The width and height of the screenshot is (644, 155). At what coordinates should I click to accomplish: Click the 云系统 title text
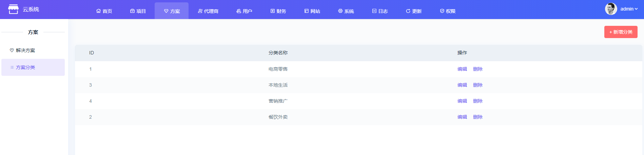31,9
